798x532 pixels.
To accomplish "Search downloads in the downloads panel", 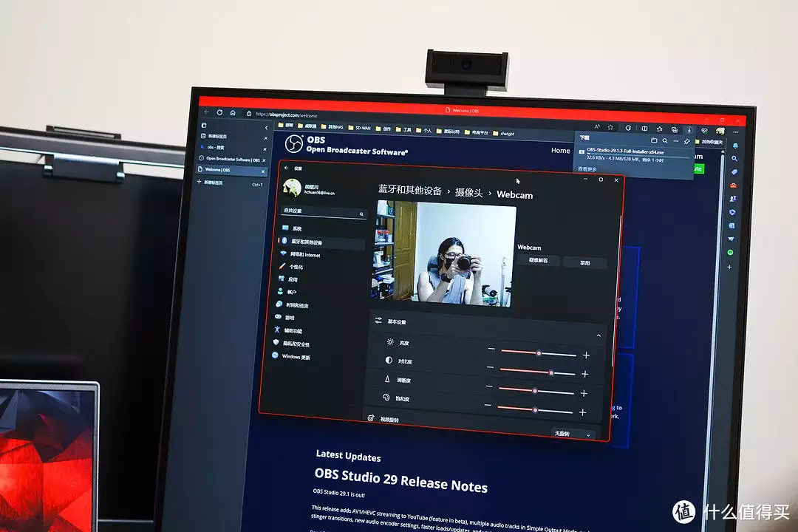I will (665, 140).
